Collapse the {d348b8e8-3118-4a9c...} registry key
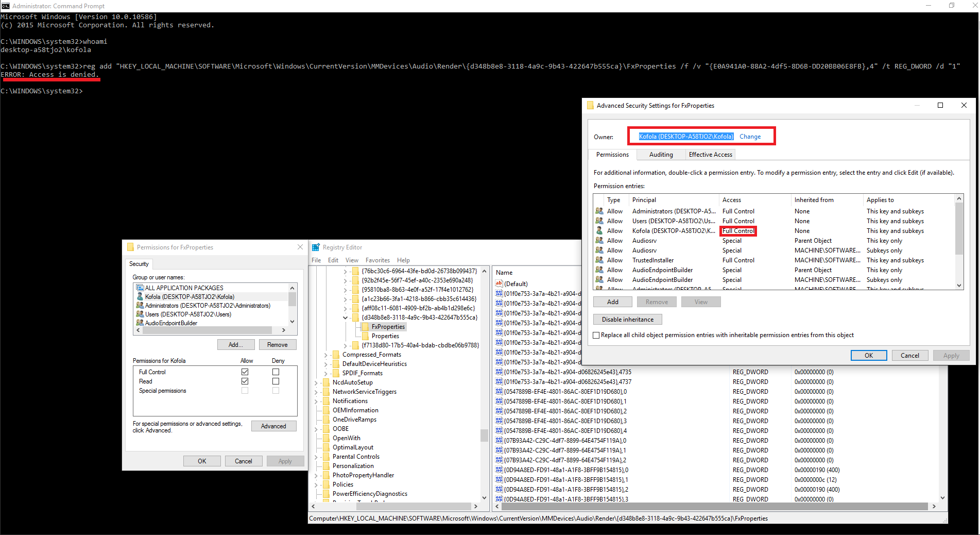Viewport: 980px width, 535px height. click(x=346, y=317)
